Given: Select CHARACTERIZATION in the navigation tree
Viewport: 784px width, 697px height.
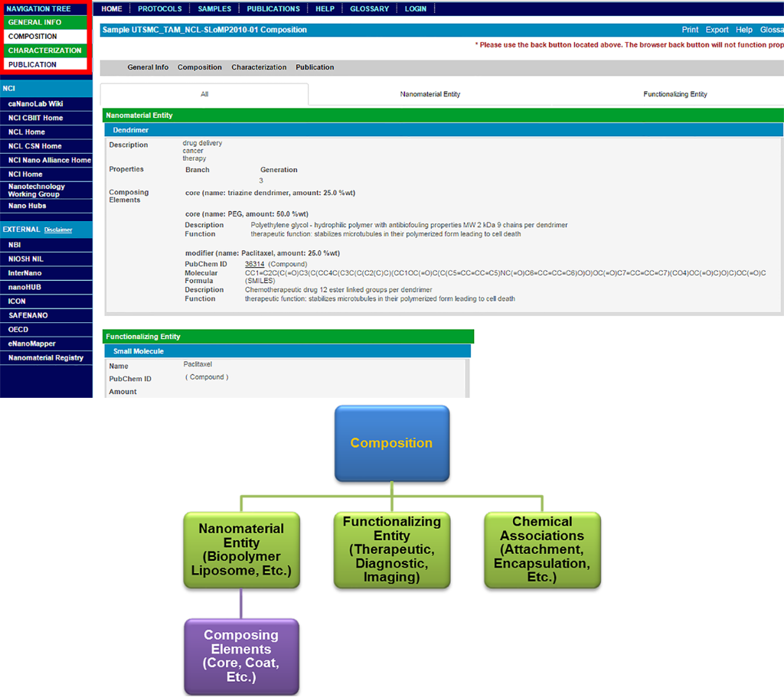Looking at the screenshot, I should coord(44,50).
